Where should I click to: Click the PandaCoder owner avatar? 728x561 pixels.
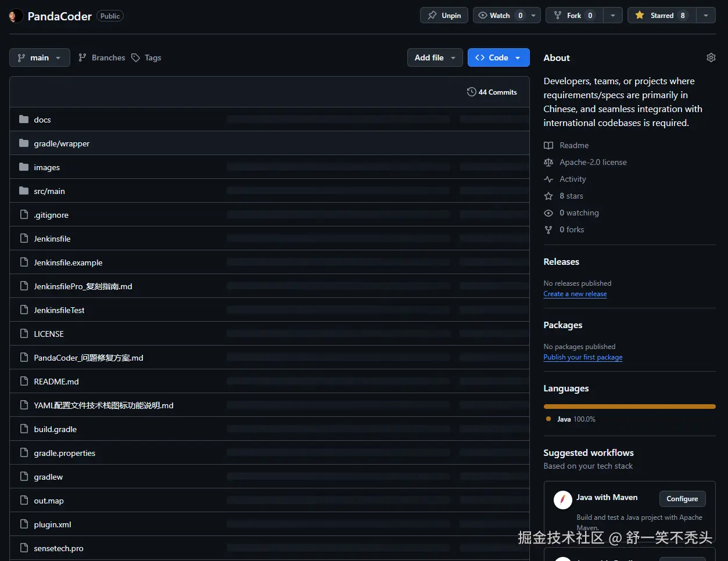[16, 16]
